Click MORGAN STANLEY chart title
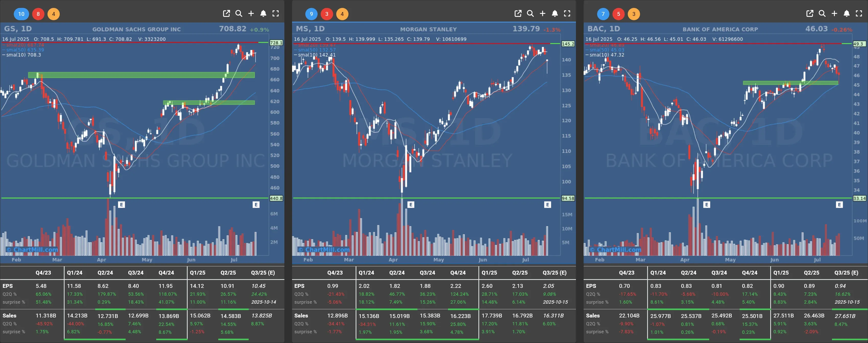The width and height of the screenshot is (868, 343). pyautogui.click(x=429, y=29)
